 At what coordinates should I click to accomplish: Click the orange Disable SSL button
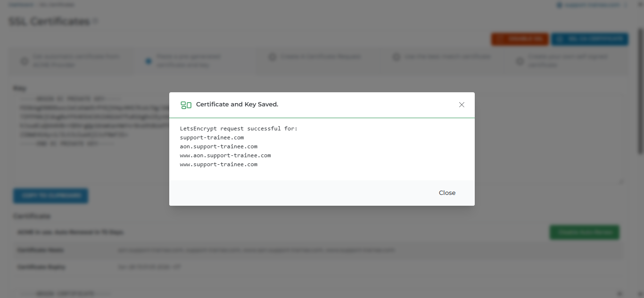[520, 39]
